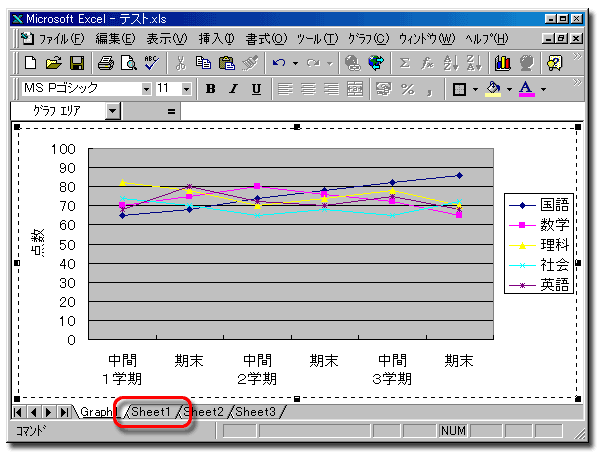
Task: Toggle Align Right
Action: pyautogui.click(x=331, y=89)
